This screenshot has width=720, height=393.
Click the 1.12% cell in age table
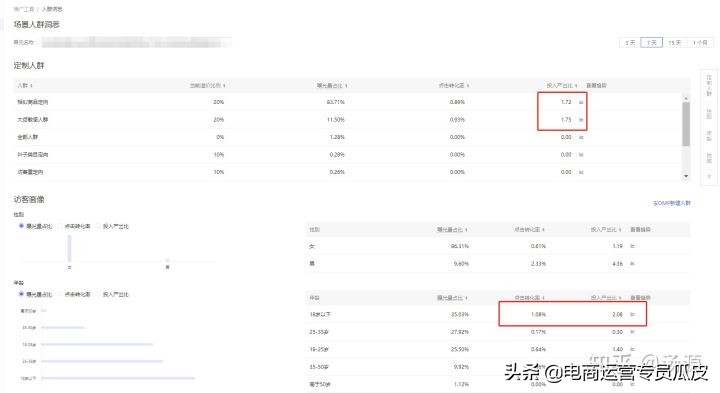tap(461, 384)
